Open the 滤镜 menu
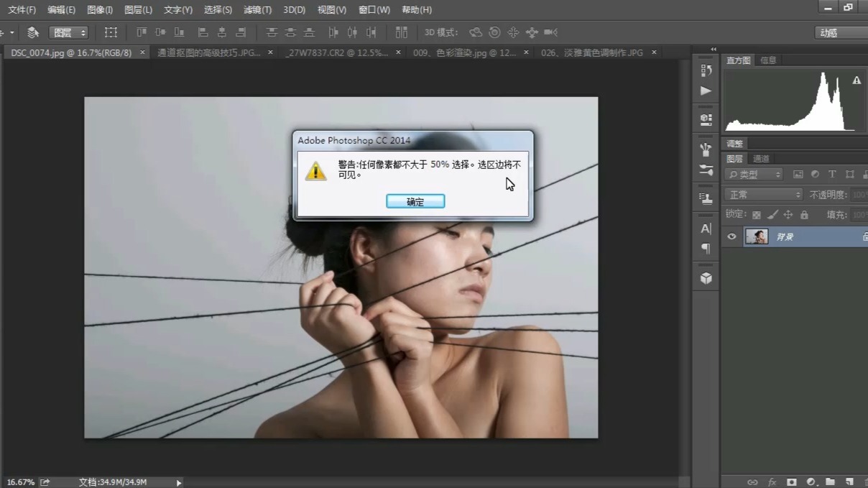Screen dimensions: 868x488 [258, 9]
